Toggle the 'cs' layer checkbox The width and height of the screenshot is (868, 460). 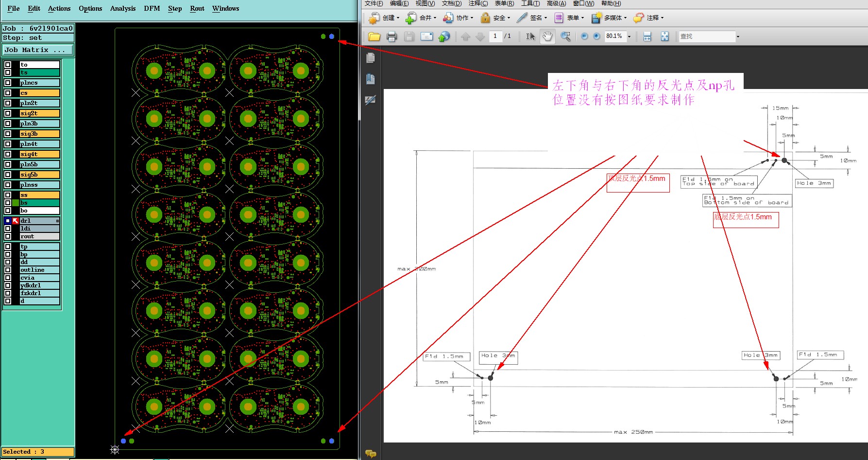(8, 93)
